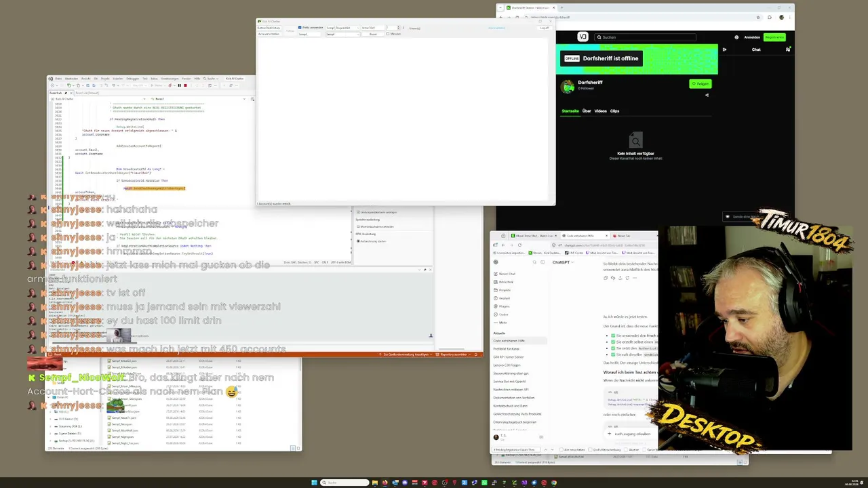Viewport: 868px width, 488px height.
Task: Click the sidebar toggle icon in ChatGPT
Action: coord(543,262)
